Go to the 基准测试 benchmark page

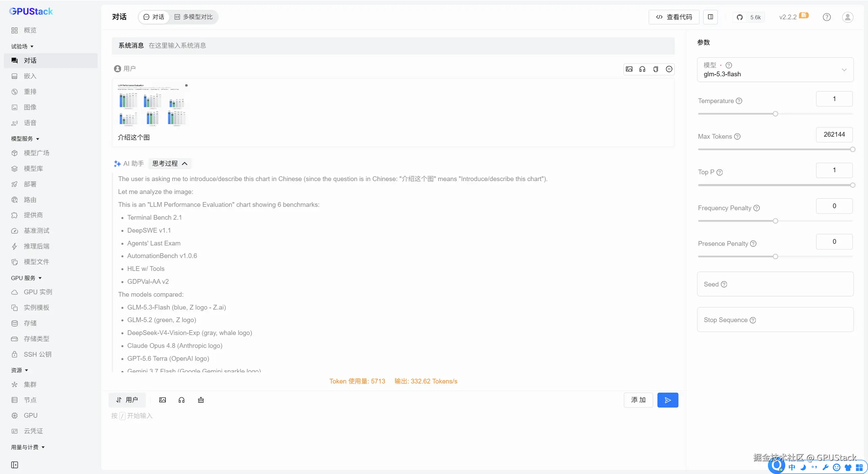[x=51, y=231]
